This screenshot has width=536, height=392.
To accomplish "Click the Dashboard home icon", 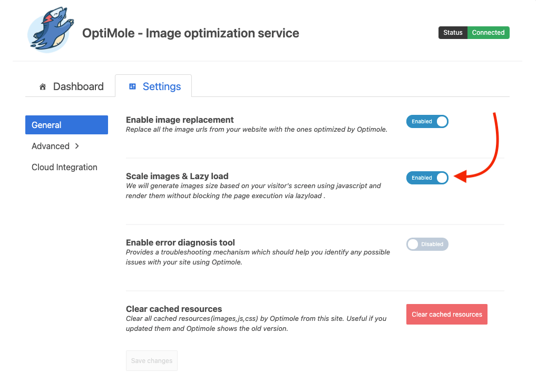I will tap(43, 87).
